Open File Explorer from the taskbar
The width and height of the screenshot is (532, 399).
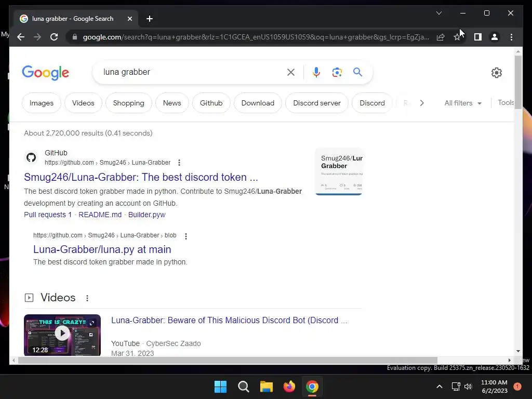[267, 387]
